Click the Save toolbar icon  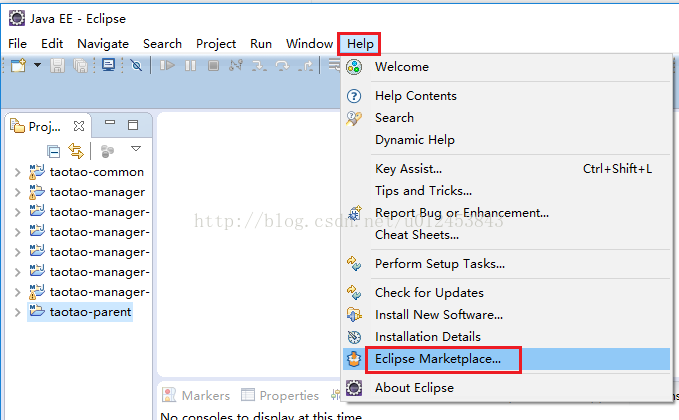click(x=57, y=66)
